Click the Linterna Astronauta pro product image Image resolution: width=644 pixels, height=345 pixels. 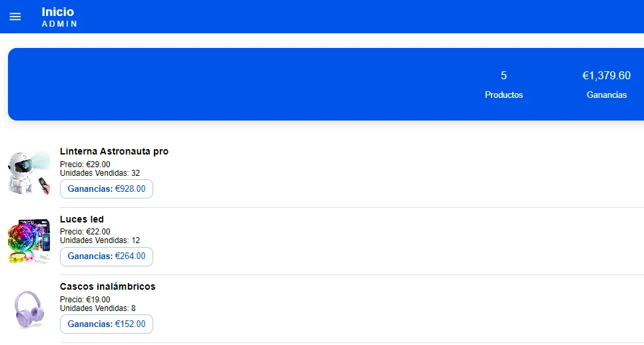coord(29,172)
